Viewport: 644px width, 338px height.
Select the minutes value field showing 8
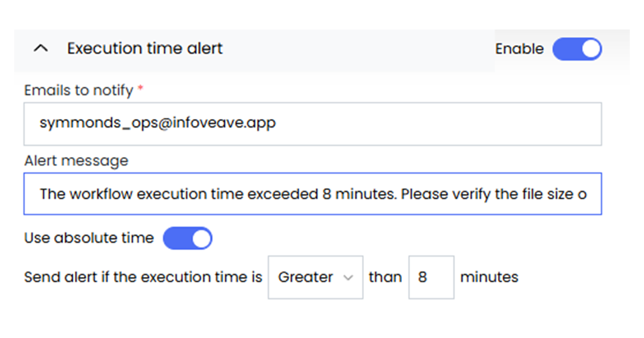click(x=431, y=277)
